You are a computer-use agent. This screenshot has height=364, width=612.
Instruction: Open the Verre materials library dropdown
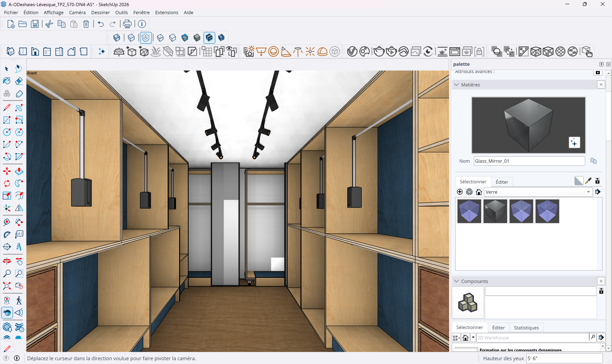588,192
